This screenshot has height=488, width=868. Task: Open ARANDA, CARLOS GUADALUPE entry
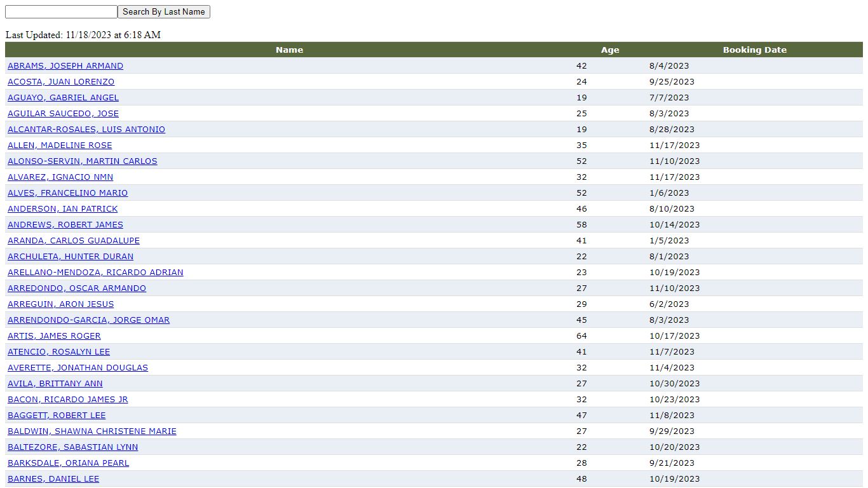[x=74, y=241]
